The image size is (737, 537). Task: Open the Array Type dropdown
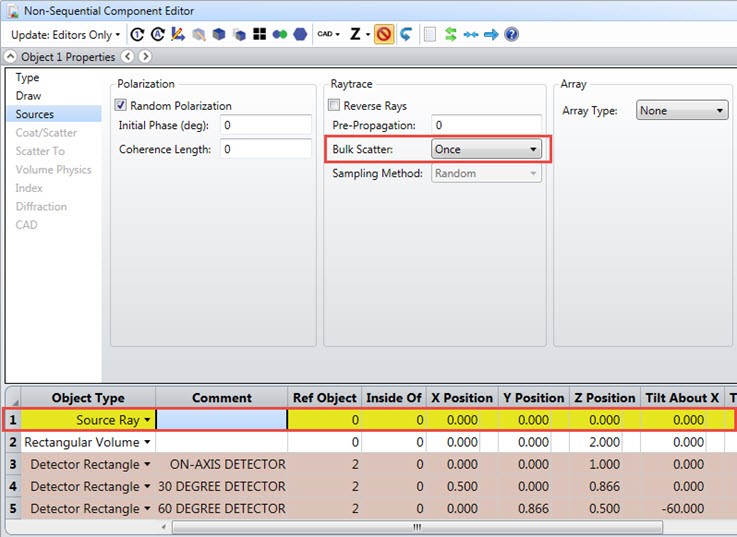682,111
